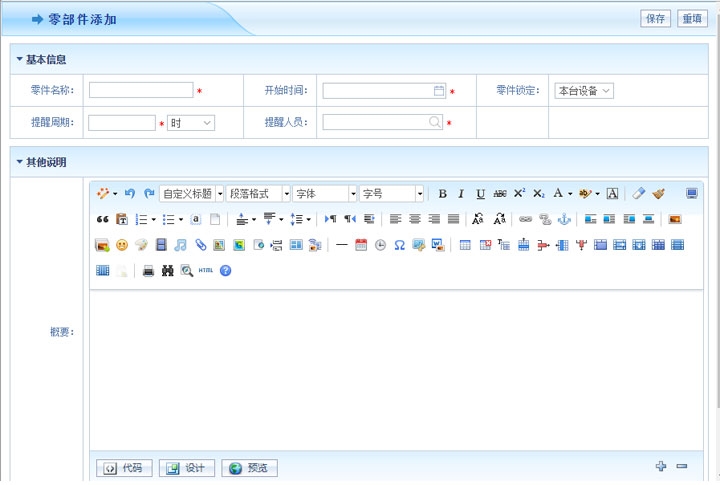Switch to the 代码 view tab
The width and height of the screenshot is (720, 485).
point(125,468)
